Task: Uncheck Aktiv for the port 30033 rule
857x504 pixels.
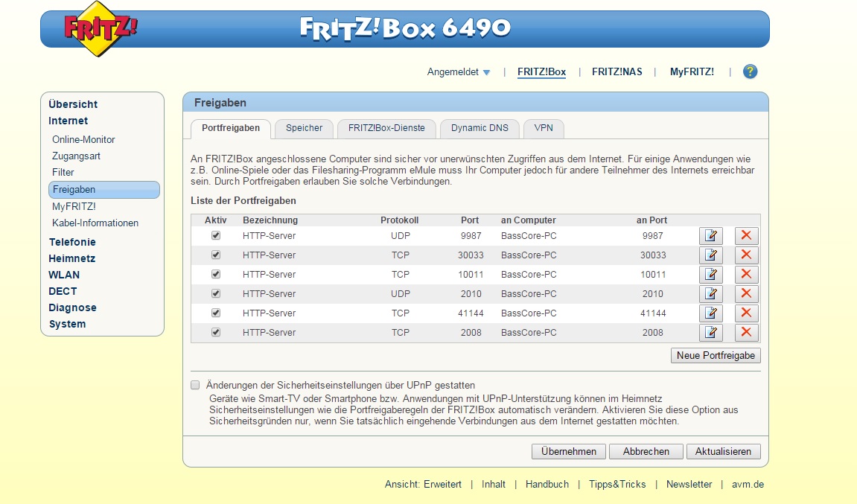Action: point(216,255)
